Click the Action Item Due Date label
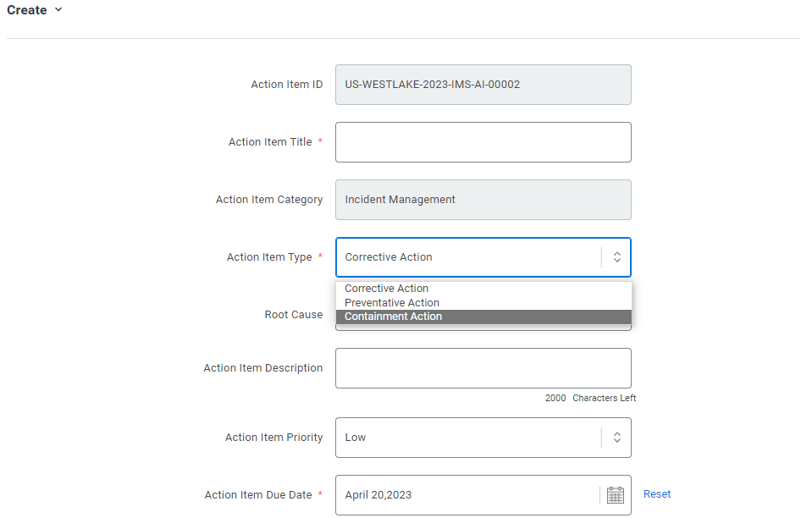 pyautogui.click(x=258, y=494)
